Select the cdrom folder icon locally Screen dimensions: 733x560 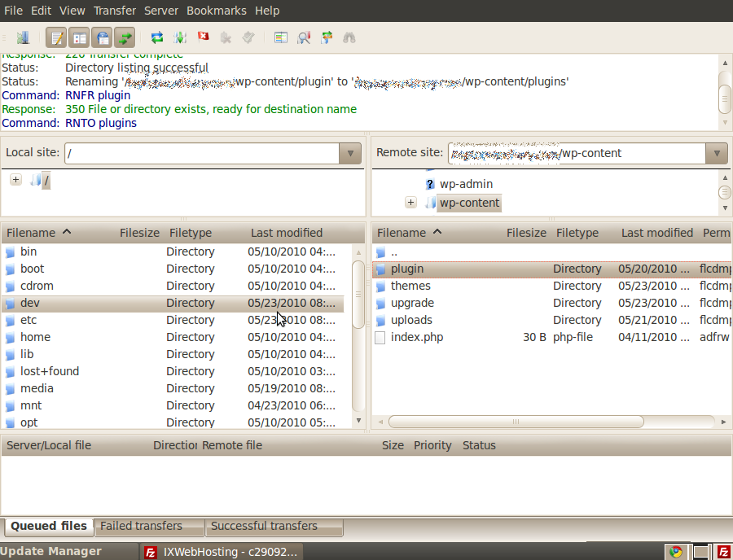tap(11, 287)
